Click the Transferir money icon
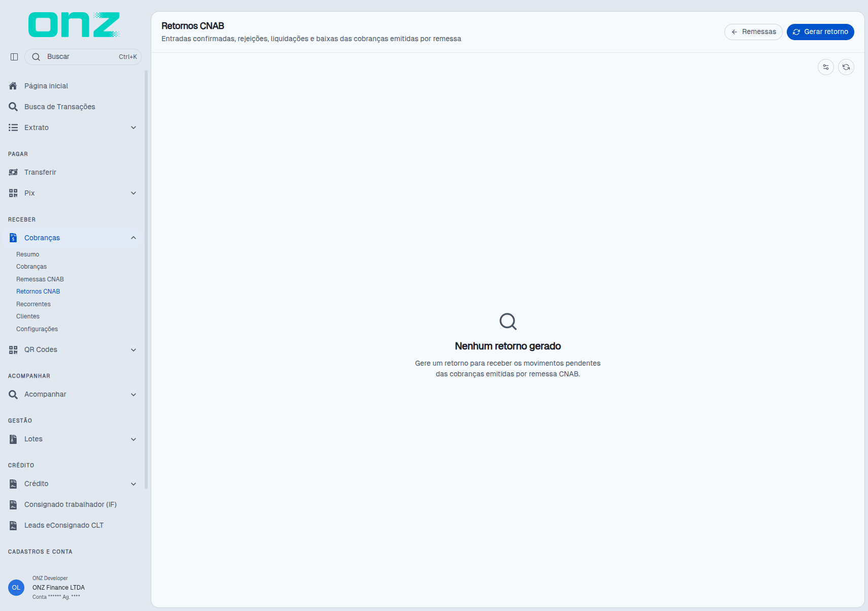This screenshot has height=611, width=868. 13,172
